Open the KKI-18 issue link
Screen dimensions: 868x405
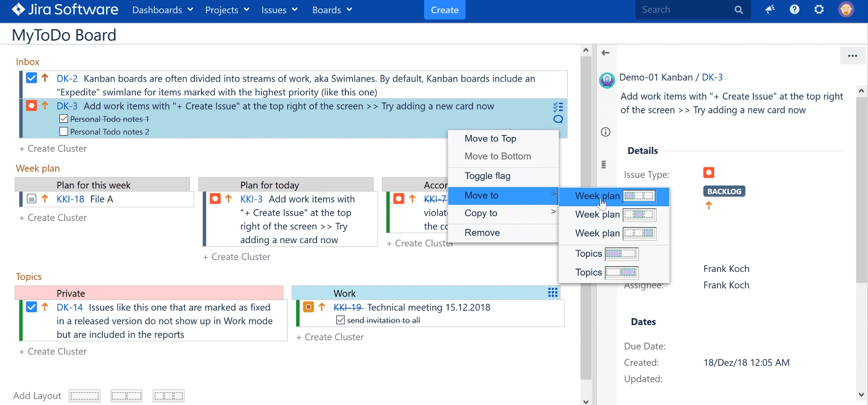tap(70, 199)
